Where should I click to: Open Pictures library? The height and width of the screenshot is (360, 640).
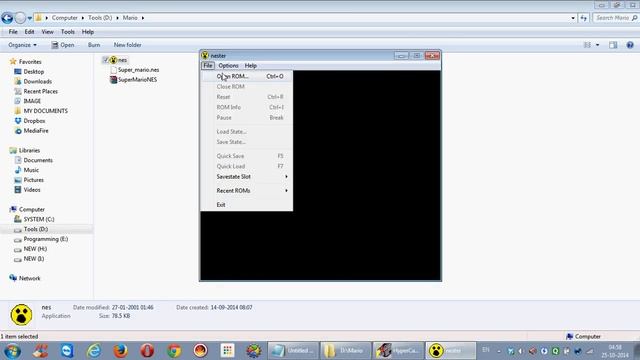(33, 180)
